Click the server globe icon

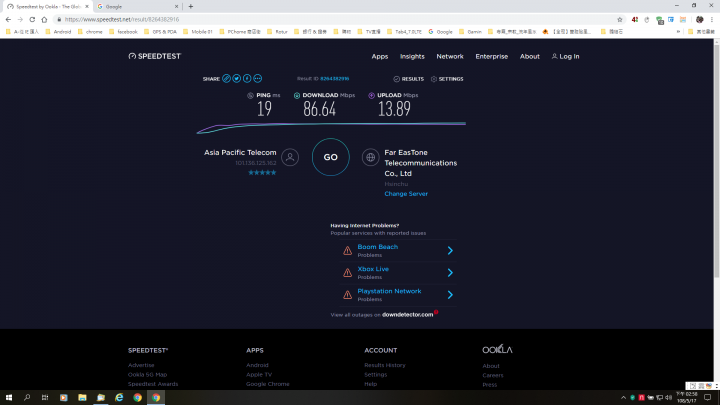point(370,157)
